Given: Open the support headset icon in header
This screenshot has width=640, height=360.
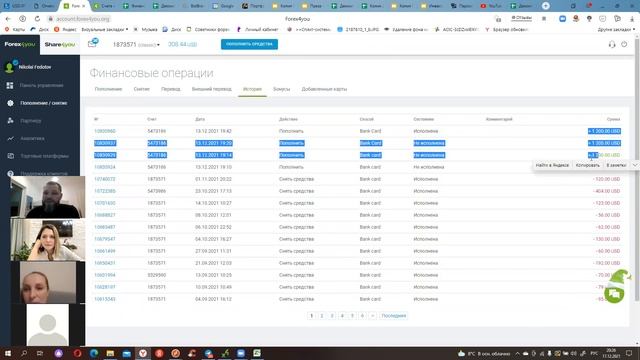Looking at the screenshot, I should [x=612, y=44].
